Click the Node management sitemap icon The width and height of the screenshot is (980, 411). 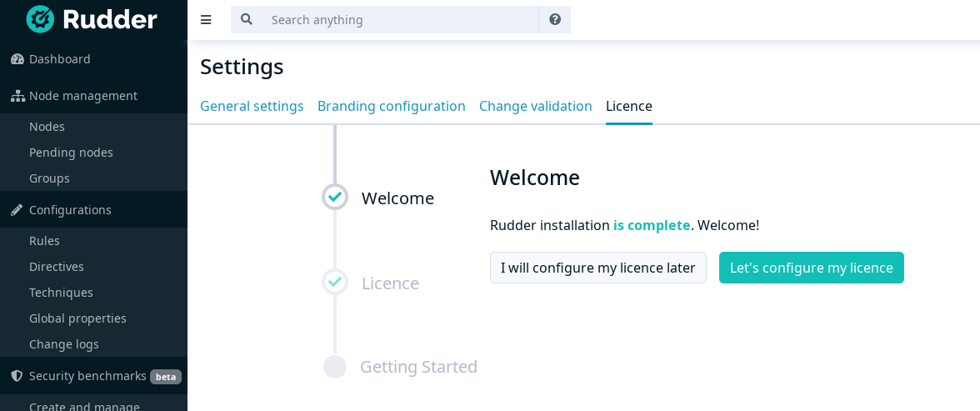[x=17, y=96]
